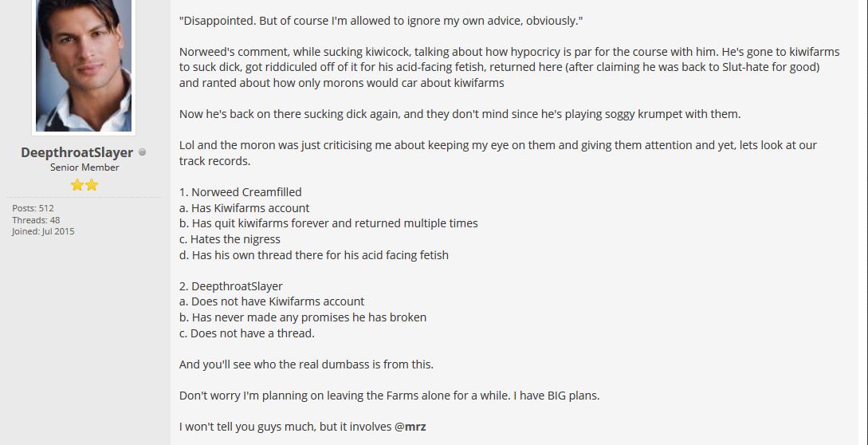Click the "2. DeepthroatSlayer" list heading
This screenshot has width=868, height=445.
point(231,286)
